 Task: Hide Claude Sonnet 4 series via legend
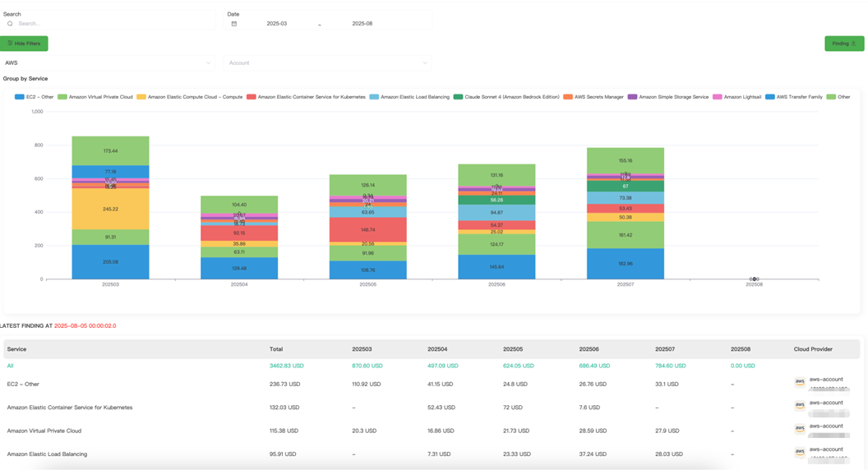[x=506, y=97]
